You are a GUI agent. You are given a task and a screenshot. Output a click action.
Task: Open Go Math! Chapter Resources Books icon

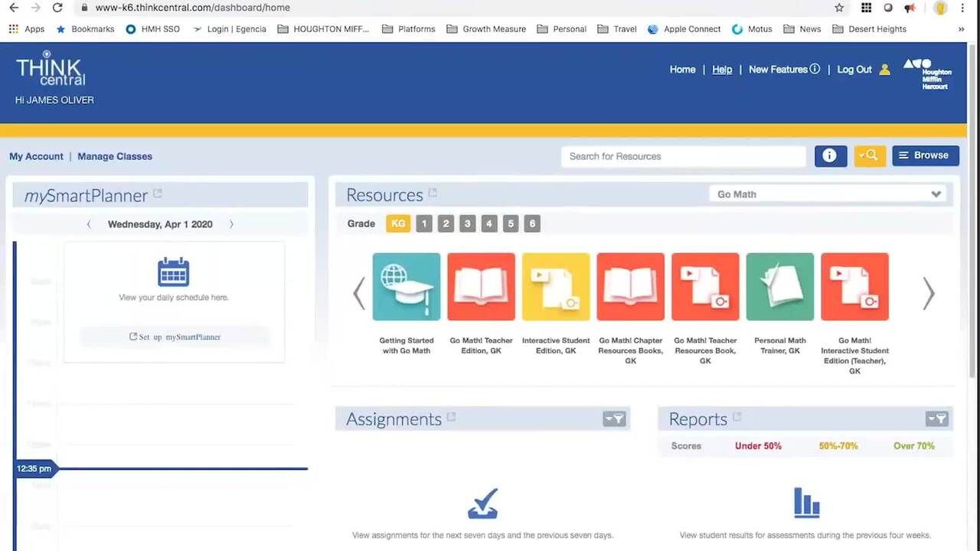pos(631,287)
